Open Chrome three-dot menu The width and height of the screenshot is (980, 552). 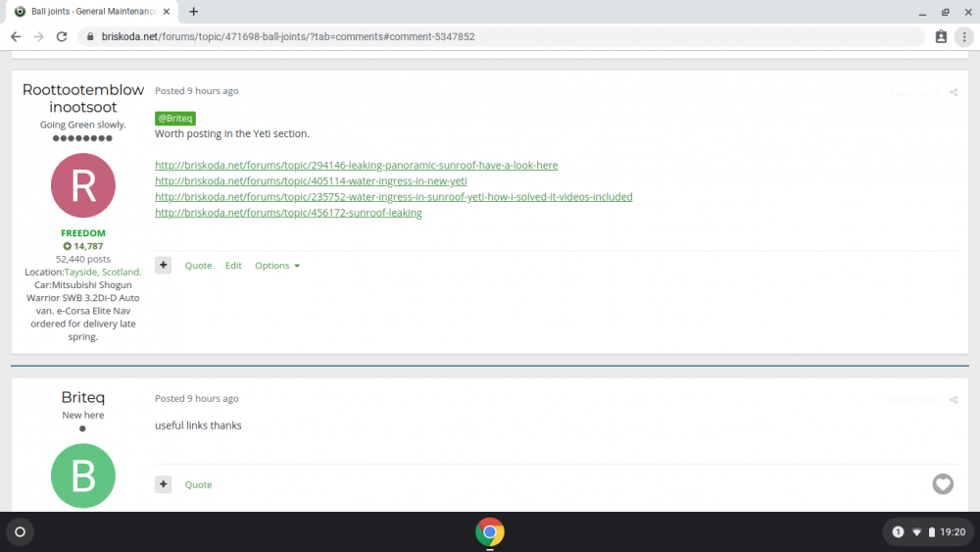pos(964,37)
